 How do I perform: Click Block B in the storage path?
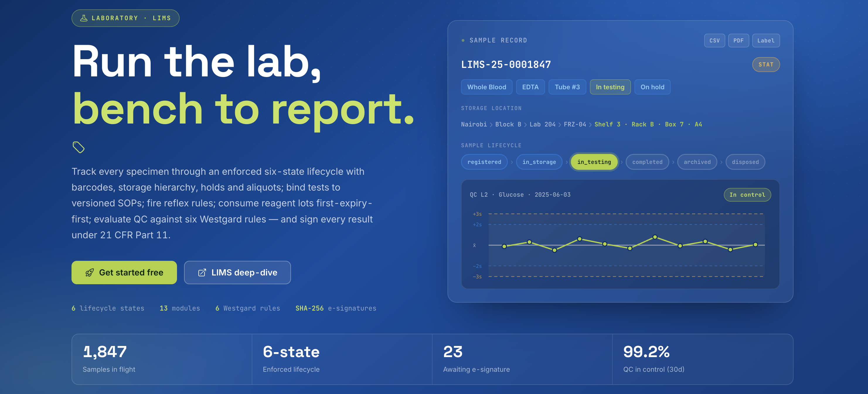pyautogui.click(x=508, y=124)
